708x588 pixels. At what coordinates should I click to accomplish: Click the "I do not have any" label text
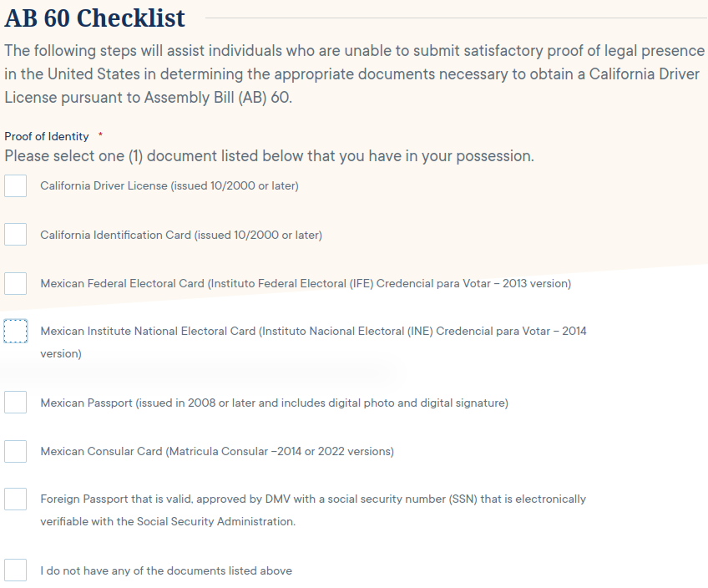(x=166, y=570)
